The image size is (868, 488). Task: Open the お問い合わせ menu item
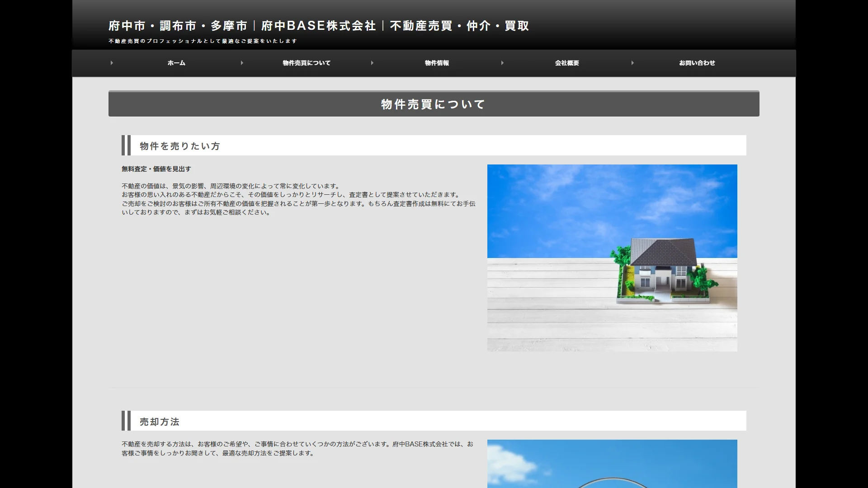point(697,63)
